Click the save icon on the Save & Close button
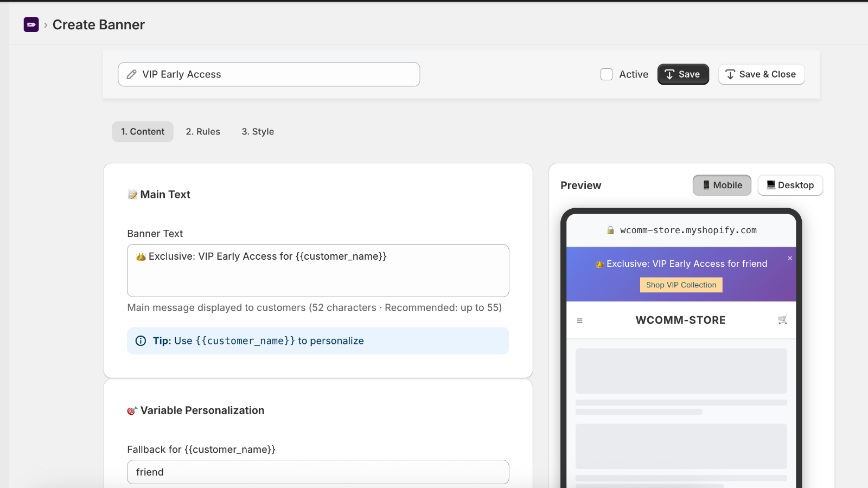Screen dimensions: 868x488 [730, 74]
